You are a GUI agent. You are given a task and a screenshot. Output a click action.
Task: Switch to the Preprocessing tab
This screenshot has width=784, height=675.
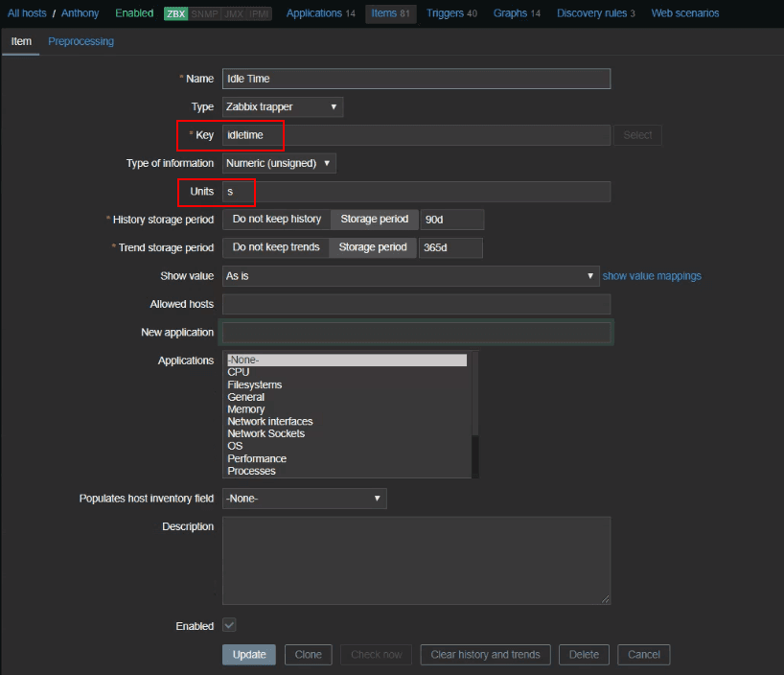tap(81, 41)
